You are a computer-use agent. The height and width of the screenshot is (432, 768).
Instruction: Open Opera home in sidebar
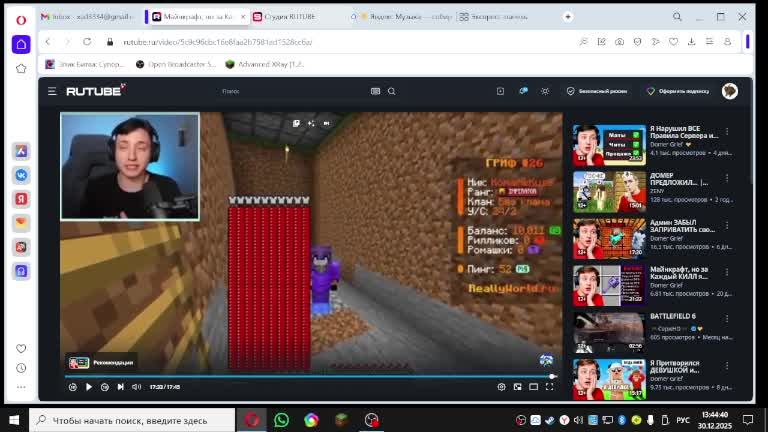click(21, 44)
